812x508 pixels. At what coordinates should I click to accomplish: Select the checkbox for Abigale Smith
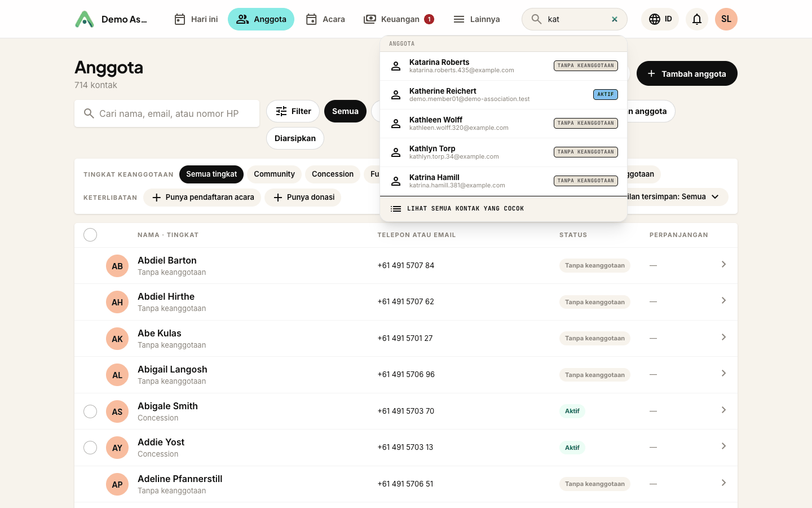point(90,411)
